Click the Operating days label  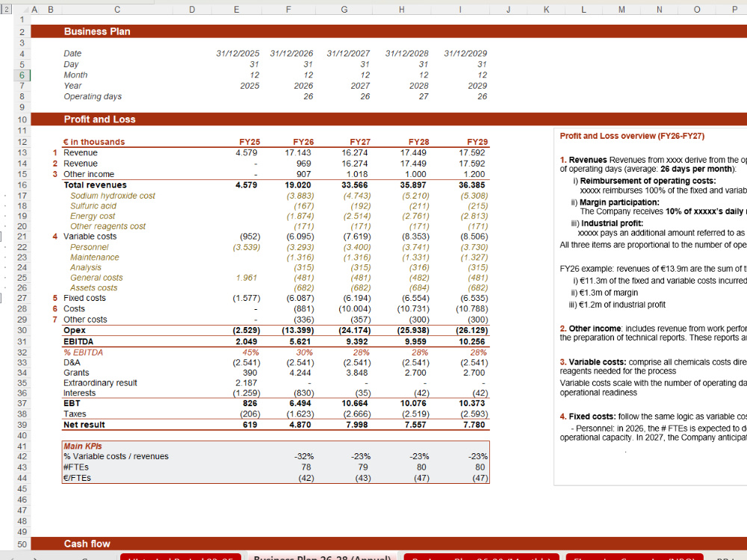pos(93,96)
